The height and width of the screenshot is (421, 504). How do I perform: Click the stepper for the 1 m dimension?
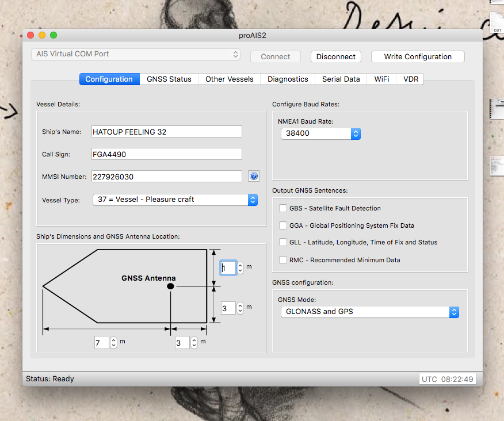coord(240,267)
